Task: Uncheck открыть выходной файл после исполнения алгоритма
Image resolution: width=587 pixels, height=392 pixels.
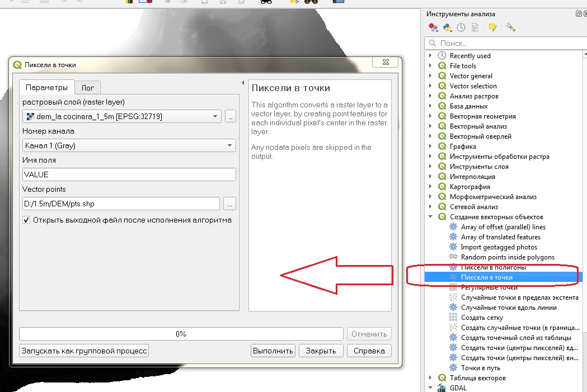Action: [x=26, y=220]
